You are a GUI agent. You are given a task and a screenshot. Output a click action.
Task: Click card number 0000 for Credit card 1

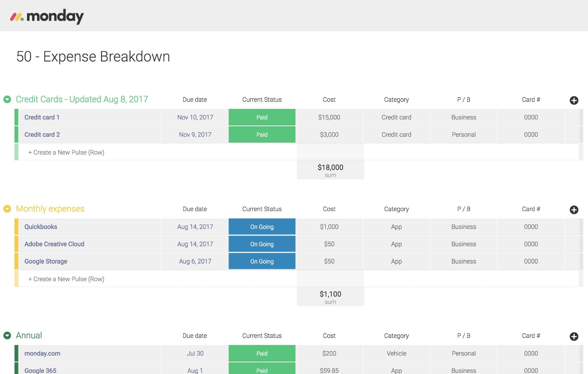531,117
